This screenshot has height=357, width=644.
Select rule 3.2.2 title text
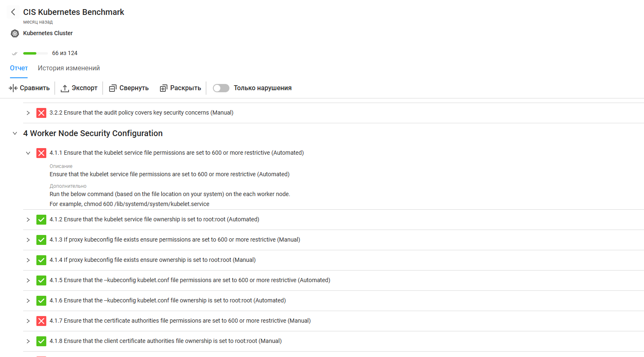pyautogui.click(x=141, y=113)
